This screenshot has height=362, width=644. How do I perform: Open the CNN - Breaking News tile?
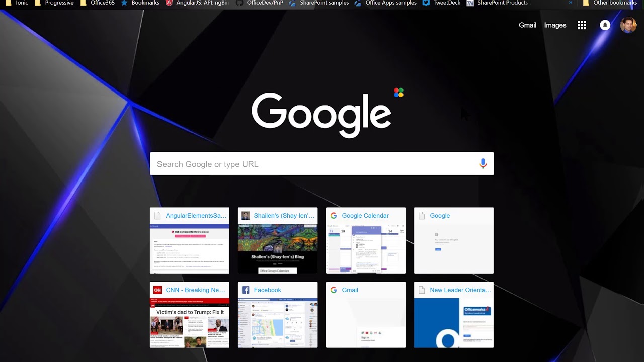(x=190, y=315)
